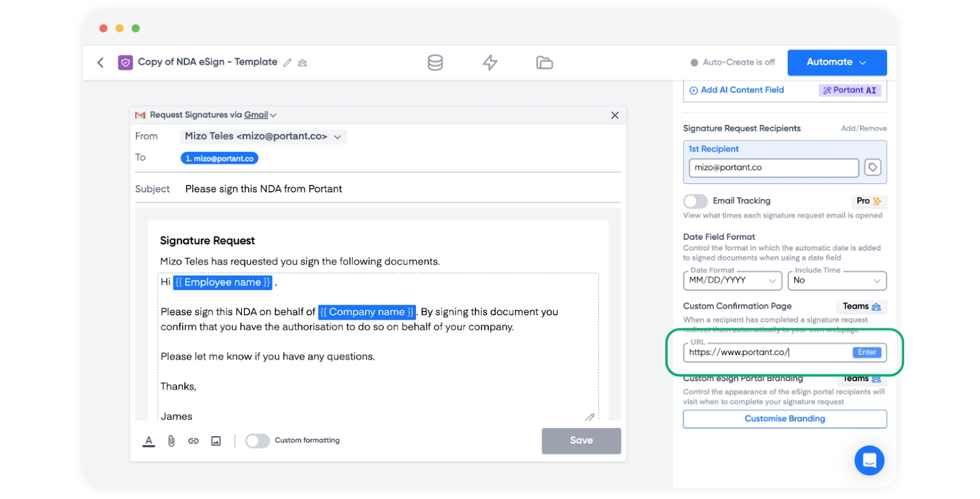Click Add AI Content Field link
The width and height of the screenshot is (980, 499).
pos(742,90)
